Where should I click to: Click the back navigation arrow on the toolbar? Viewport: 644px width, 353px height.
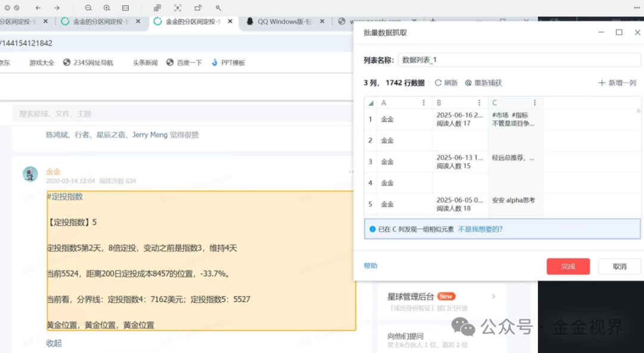point(38,8)
